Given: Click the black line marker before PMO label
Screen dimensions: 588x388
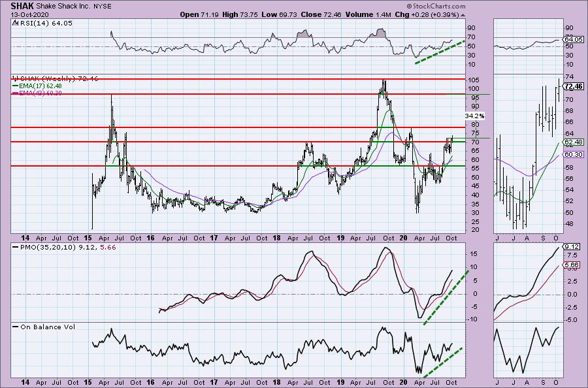Looking at the screenshot, I should [x=16, y=248].
